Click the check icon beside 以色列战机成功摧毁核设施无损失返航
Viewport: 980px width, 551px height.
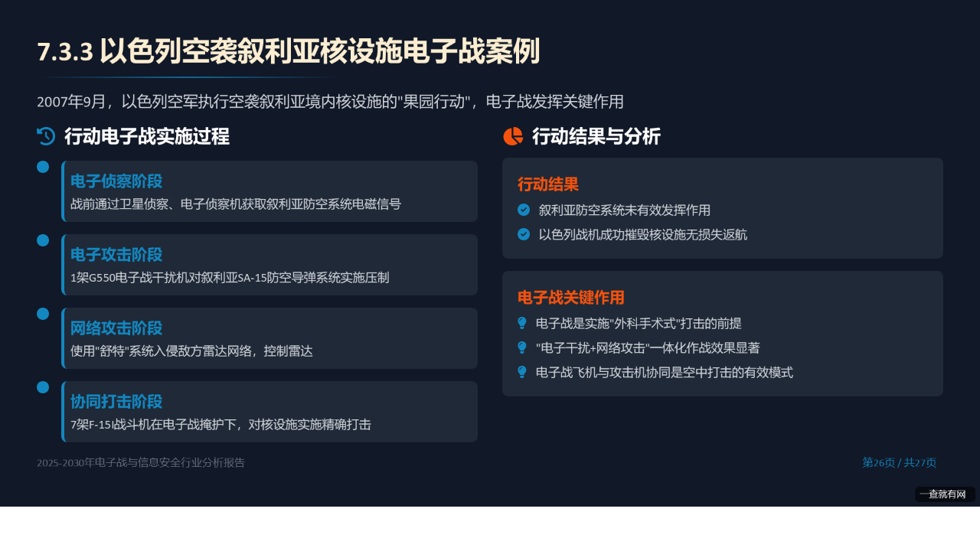pos(524,234)
